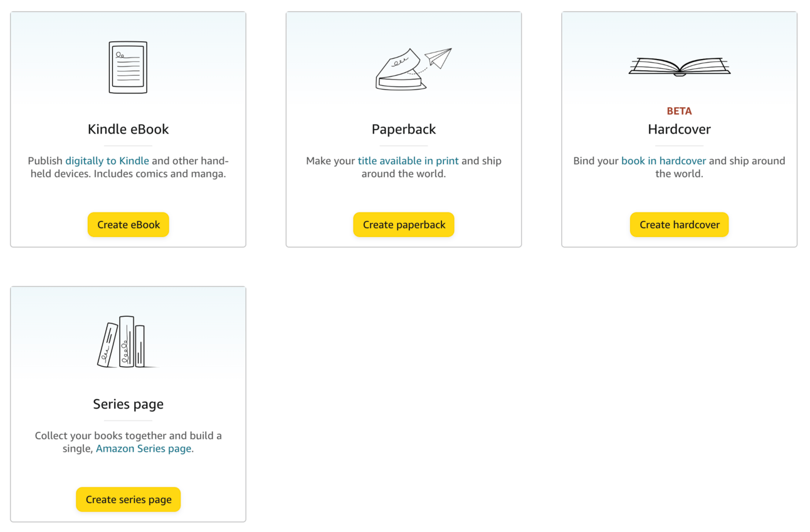
Task: Click the Kindle eBook heading
Action: click(128, 129)
